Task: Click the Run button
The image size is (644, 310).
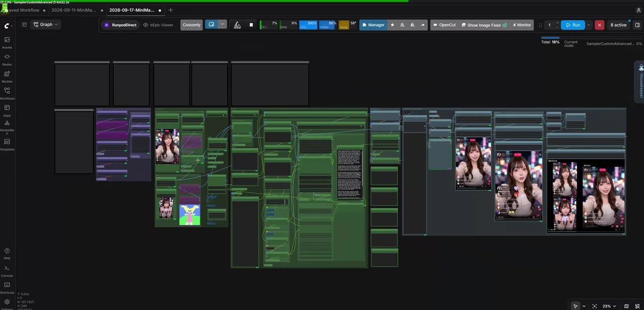Action: (573, 25)
